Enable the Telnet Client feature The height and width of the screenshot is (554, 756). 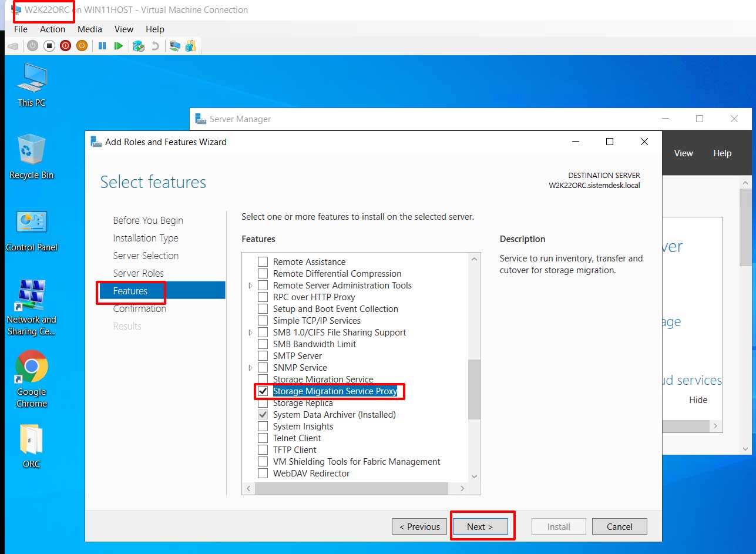pyautogui.click(x=263, y=438)
